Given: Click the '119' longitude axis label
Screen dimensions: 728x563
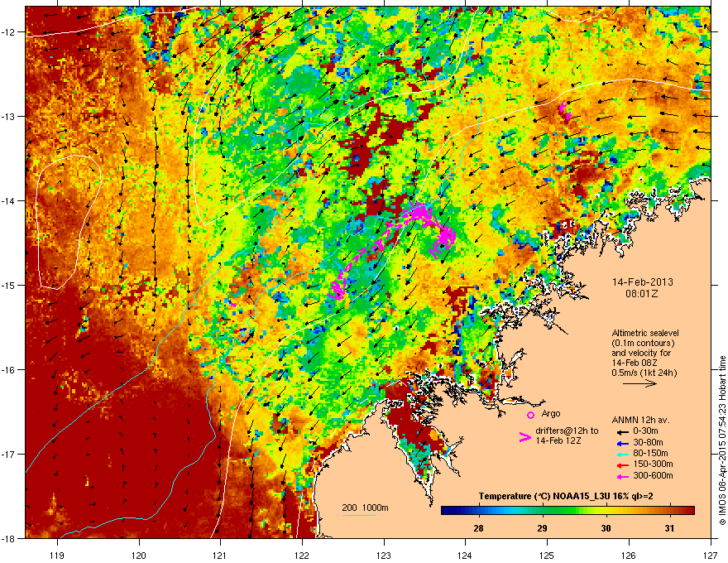Looking at the screenshot, I should tap(57, 555).
